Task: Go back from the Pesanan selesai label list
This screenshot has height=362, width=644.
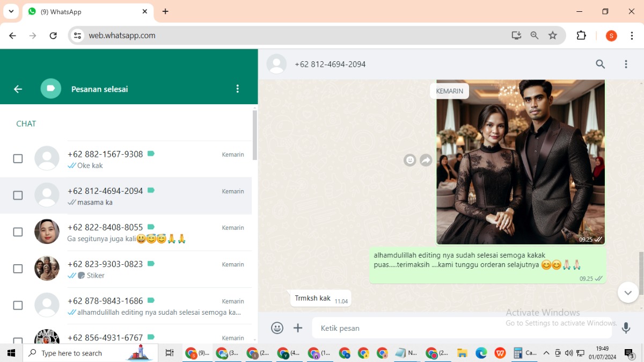Action: click(18, 89)
